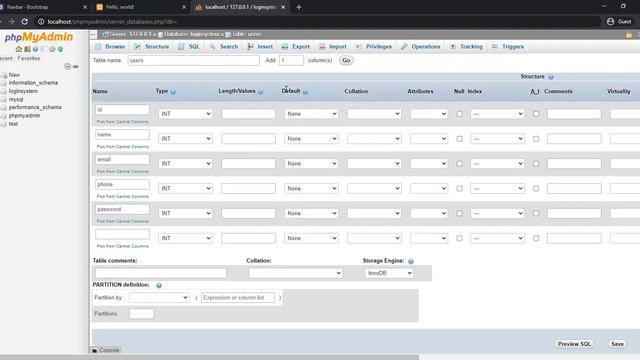Select the mysql database in tree
Screen dimensions: 640x360
[16, 100]
